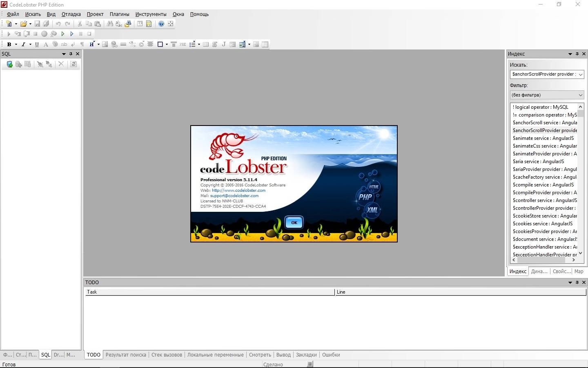Open the Инструменты menu
This screenshot has width=588, height=368.
click(x=151, y=14)
